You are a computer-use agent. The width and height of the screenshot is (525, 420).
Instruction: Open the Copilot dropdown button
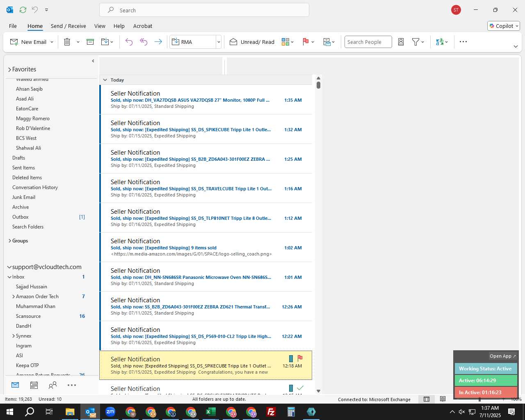pos(504,26)
